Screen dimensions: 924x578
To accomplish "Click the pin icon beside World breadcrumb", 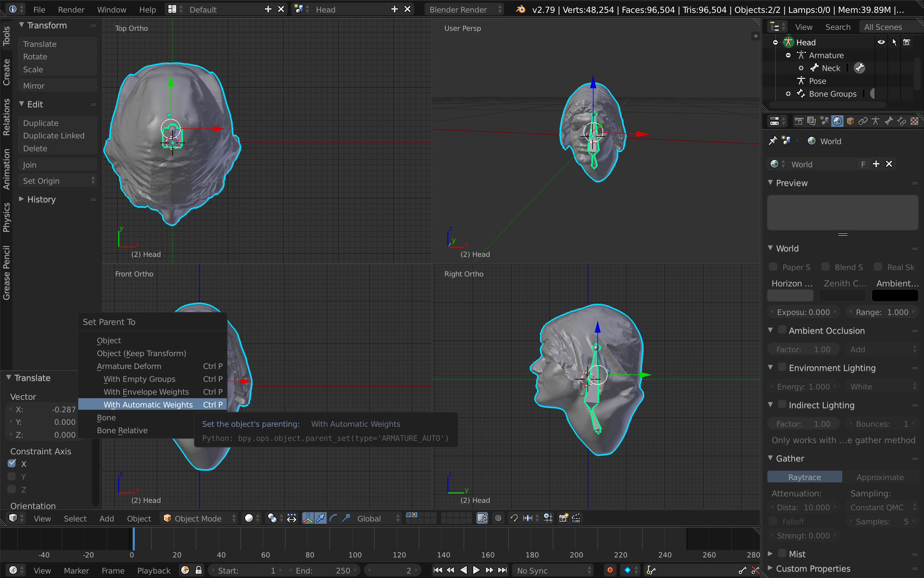I will click(x=773, y=141).
